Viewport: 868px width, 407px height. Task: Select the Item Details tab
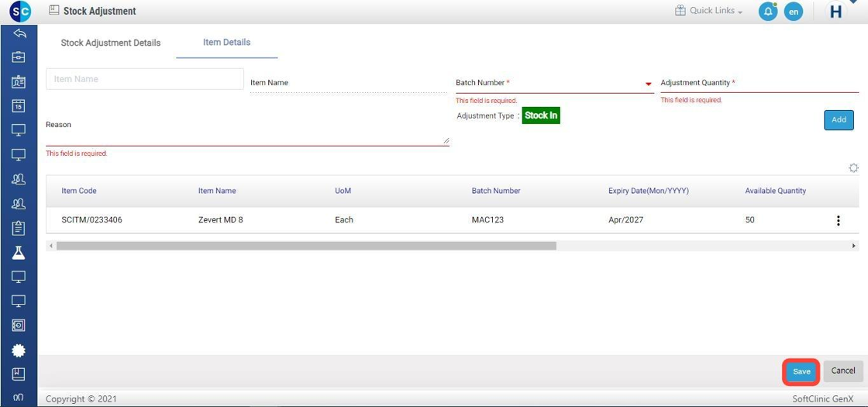[x=226, y=43]
